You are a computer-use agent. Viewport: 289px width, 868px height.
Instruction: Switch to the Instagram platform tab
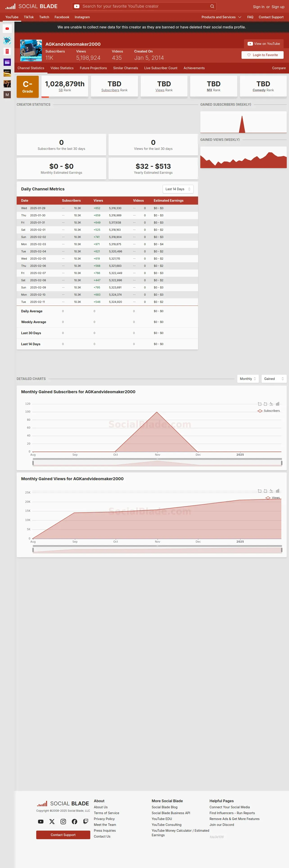(x=82, y=17)
